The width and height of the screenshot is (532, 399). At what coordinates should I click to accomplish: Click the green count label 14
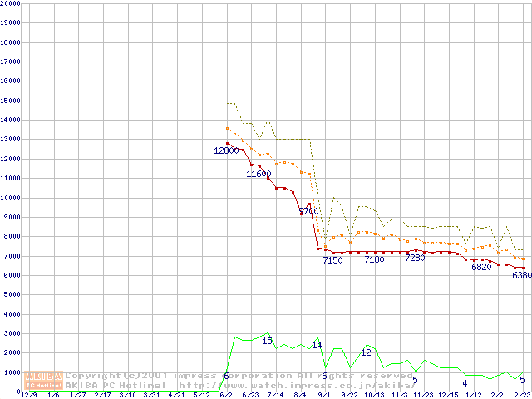[316, 344]
